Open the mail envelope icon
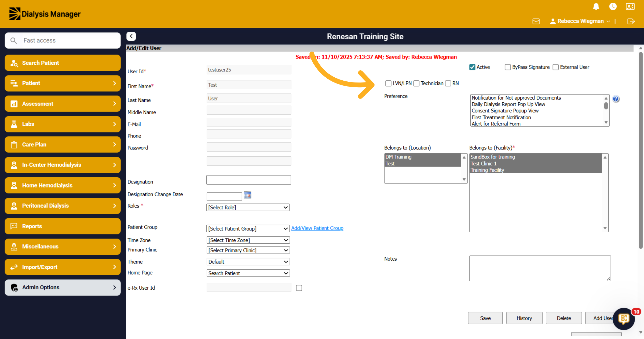 coord(536,21)
